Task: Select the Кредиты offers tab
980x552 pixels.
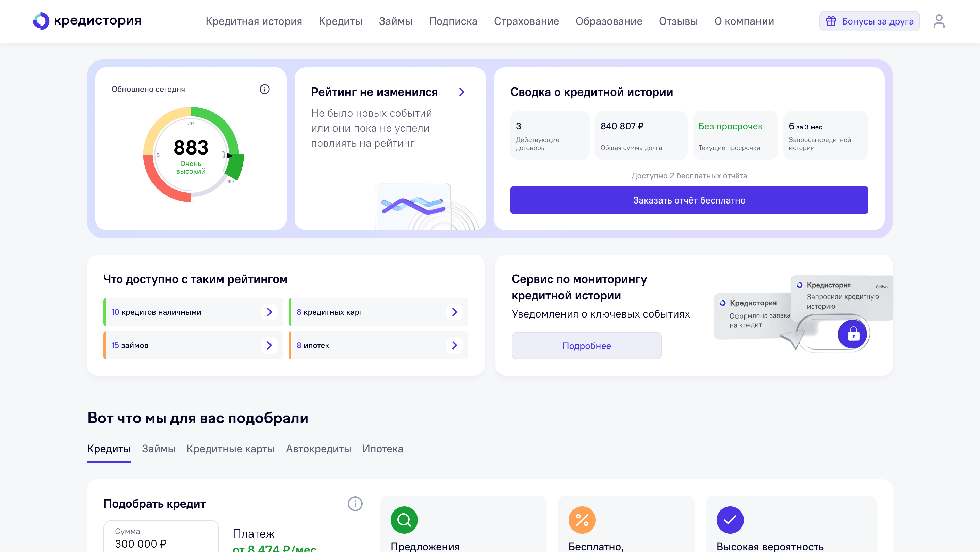Action: click(109, 449)
